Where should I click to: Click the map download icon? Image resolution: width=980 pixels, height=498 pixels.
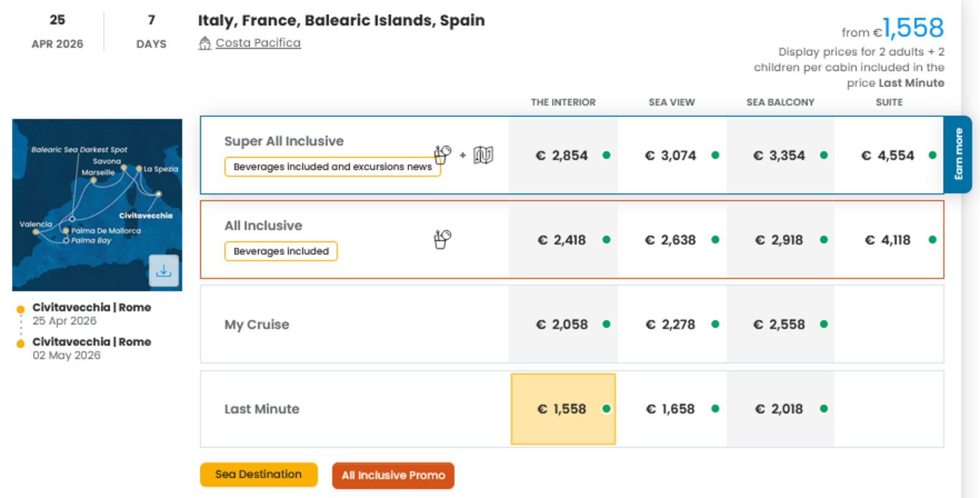tap(164, 271)
